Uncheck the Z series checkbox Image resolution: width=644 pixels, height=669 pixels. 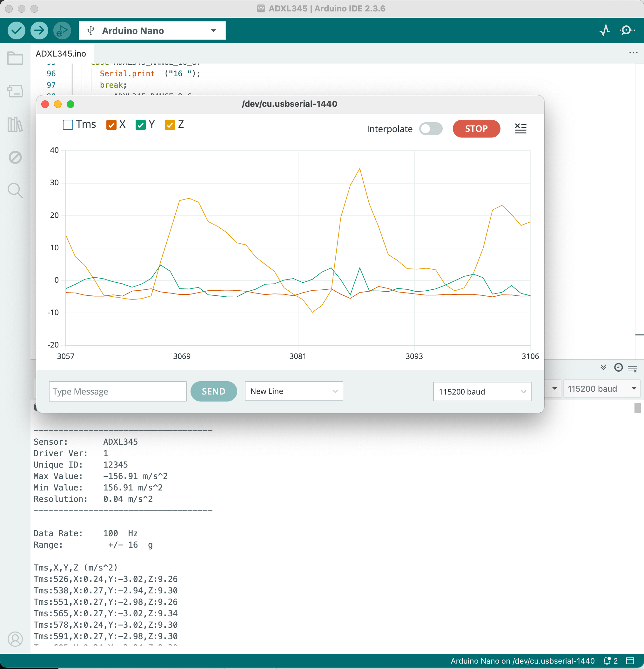click(x=170, y=125)
